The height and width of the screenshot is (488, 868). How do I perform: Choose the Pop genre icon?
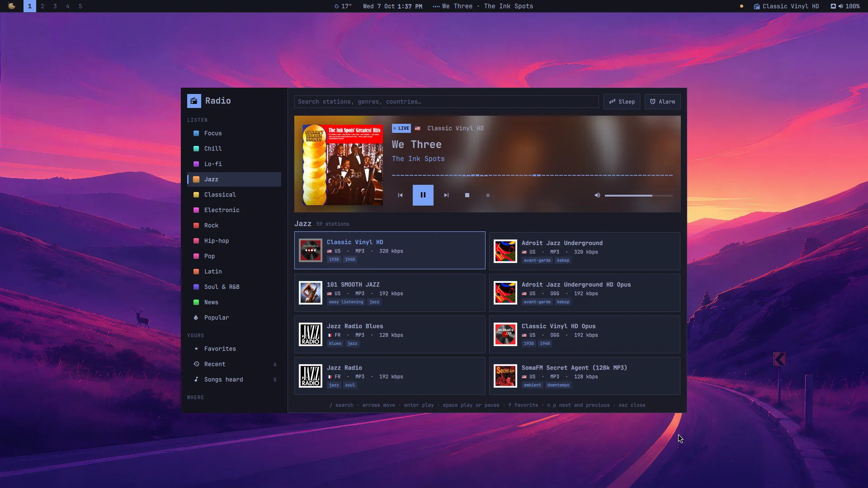tap(196, 256)
